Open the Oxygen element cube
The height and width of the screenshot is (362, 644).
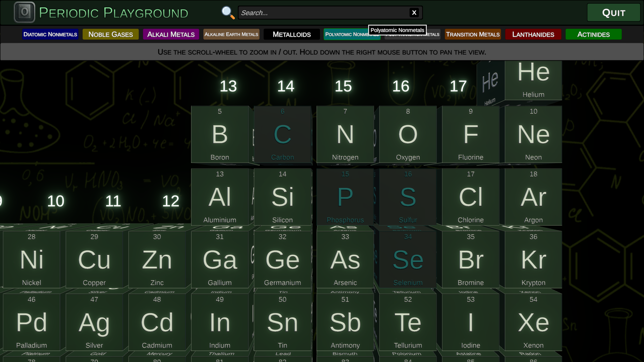point(408,134)
